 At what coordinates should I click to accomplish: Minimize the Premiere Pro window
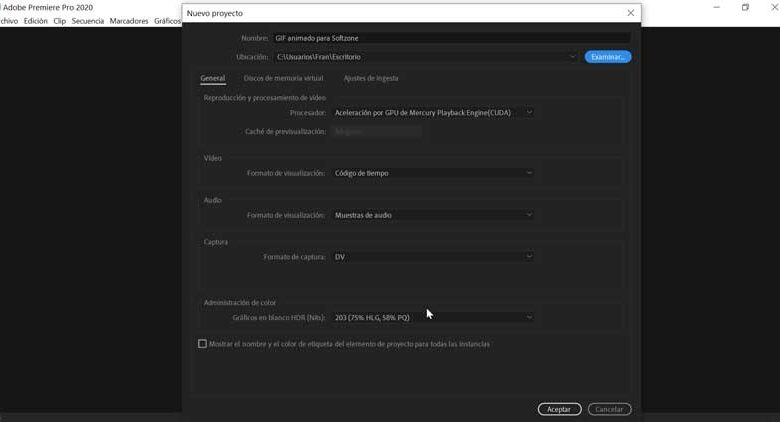click(x=716, y=7)
